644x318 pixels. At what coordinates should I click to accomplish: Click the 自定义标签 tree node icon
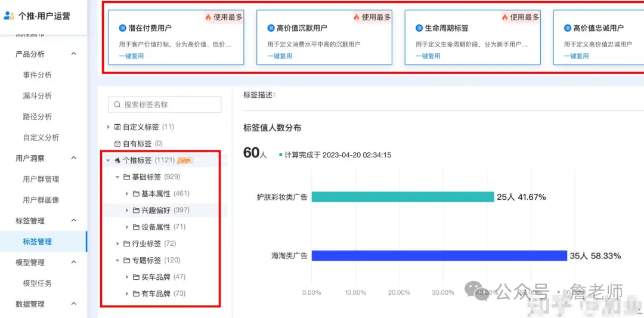coord(117,127)
